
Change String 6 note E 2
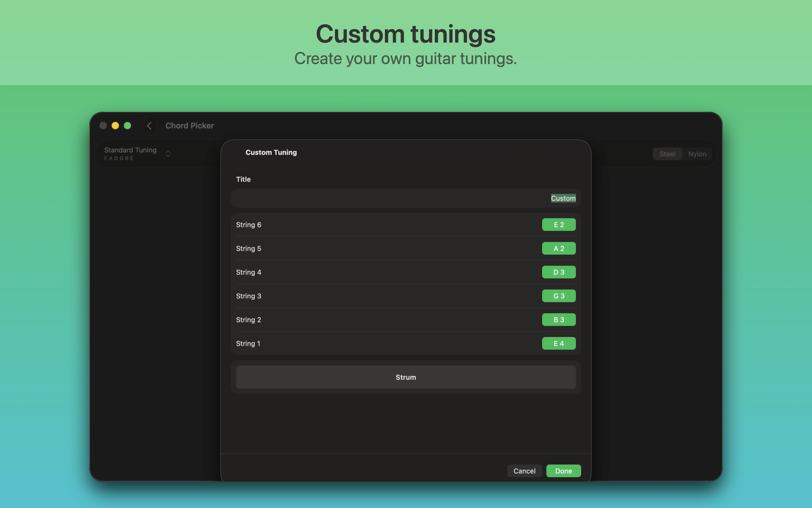pyautogui.click(x=559, y=225)
